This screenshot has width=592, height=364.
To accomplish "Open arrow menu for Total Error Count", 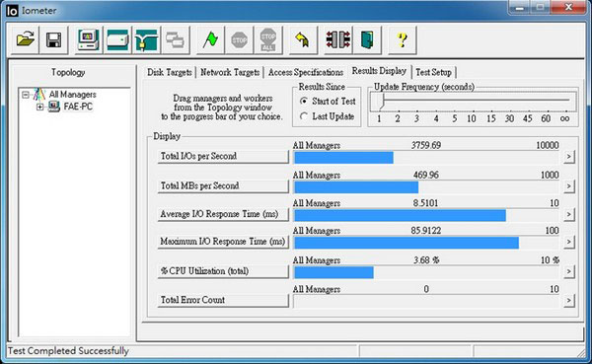I will coord(569,300).
